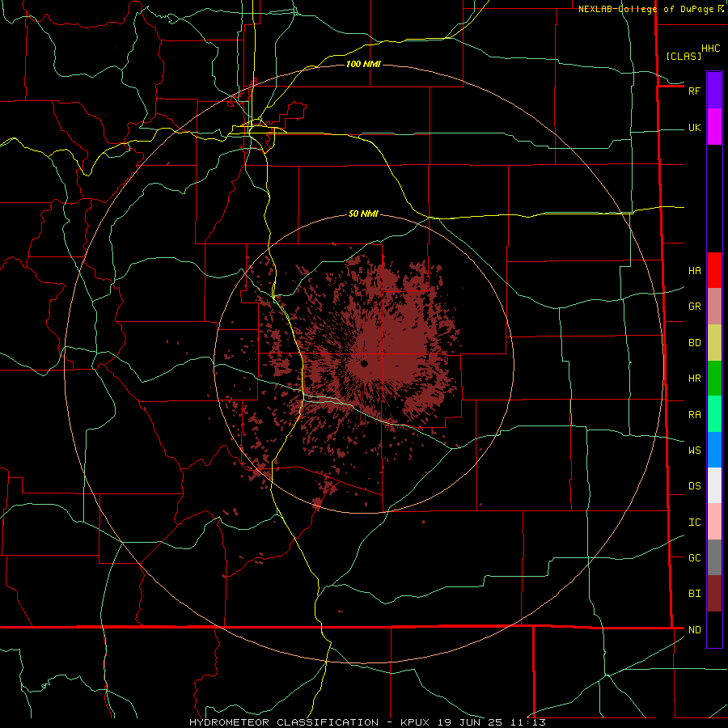
Task: Pick the RA light green legend swatch
Action: point(714,414)
